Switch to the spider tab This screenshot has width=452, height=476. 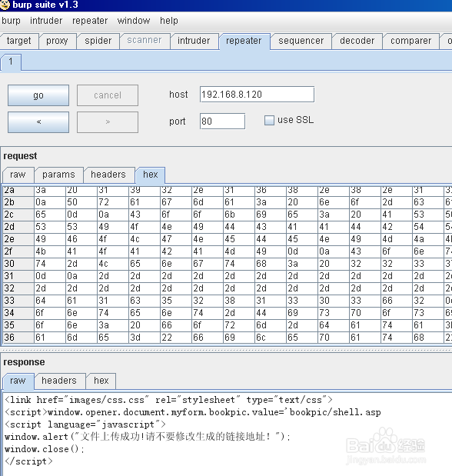pyautogui.click(x=98, y=41)
